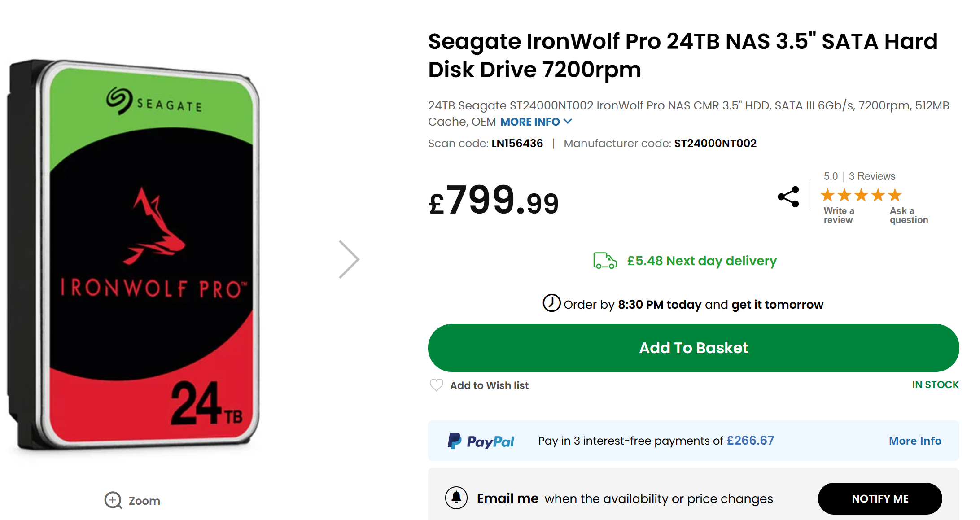The height and width of the screenshot is (520, 980).
Task: Click the PayPal logo
Action: pyautogui.click(x=481, y=441)
